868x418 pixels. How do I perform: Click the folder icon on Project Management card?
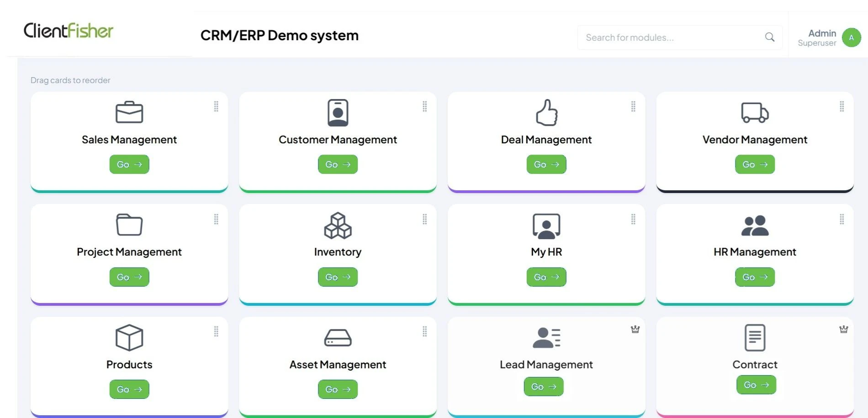[x=129, y=225]
